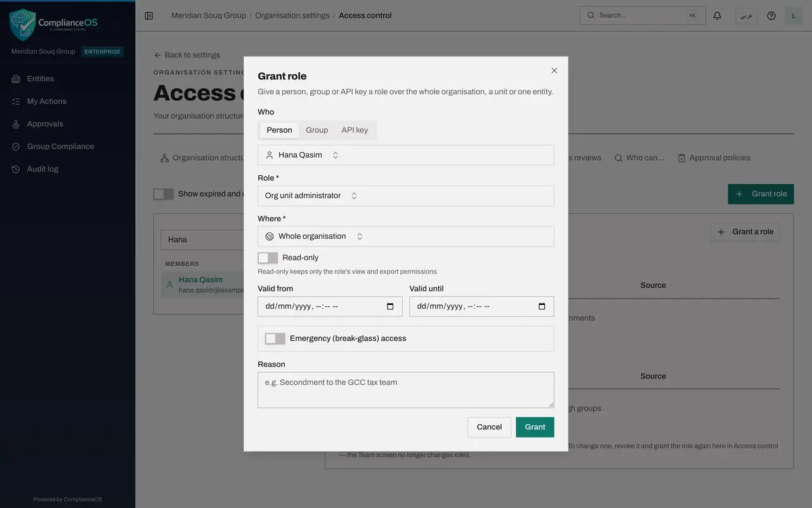Click the My Actions checklist icon

(x=16, y=102)
